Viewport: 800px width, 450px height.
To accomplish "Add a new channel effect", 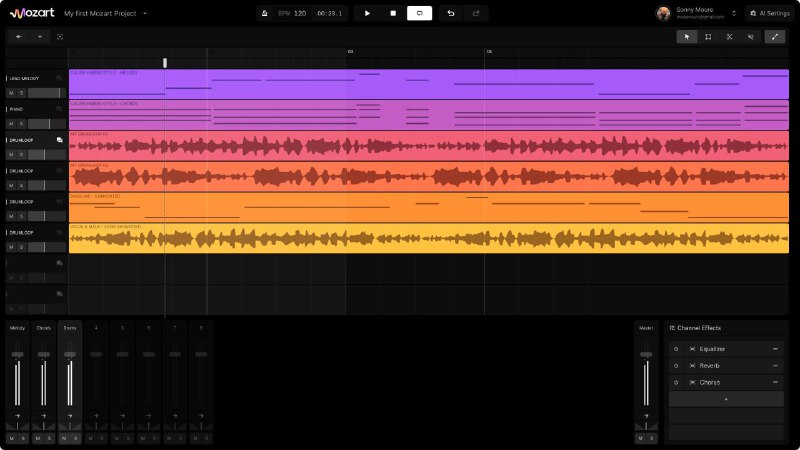I will [726, 399].
